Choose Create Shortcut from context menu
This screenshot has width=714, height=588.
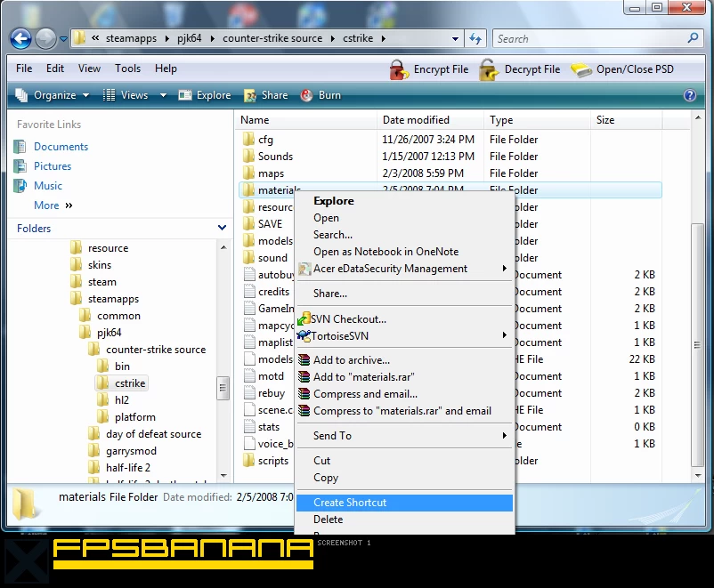[350, 503]
